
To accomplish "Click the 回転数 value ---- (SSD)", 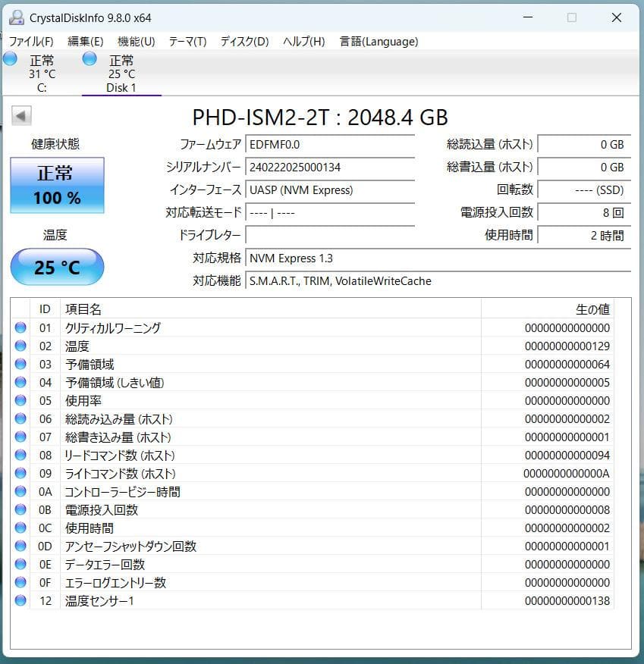I will coord(584,189).
